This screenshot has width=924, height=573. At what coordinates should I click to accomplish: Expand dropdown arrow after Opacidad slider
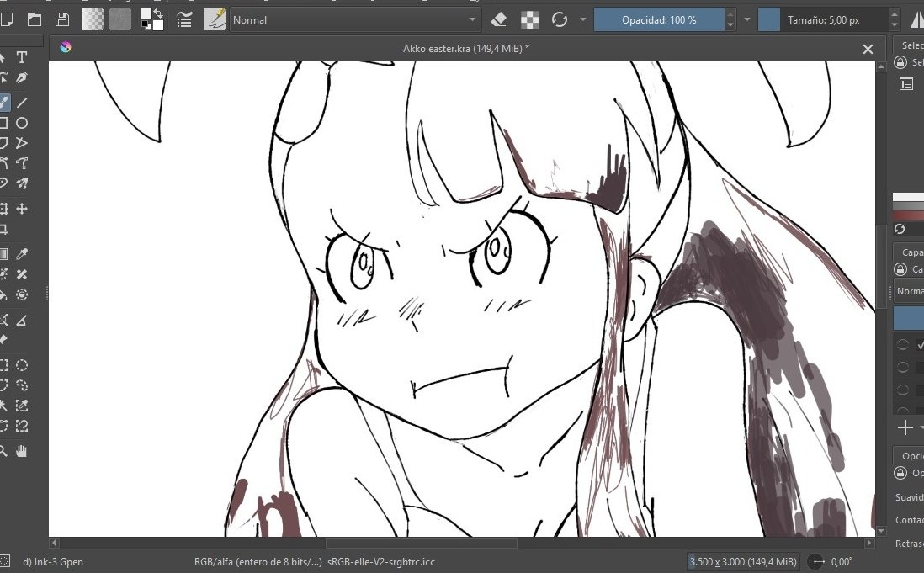[746, 19]
